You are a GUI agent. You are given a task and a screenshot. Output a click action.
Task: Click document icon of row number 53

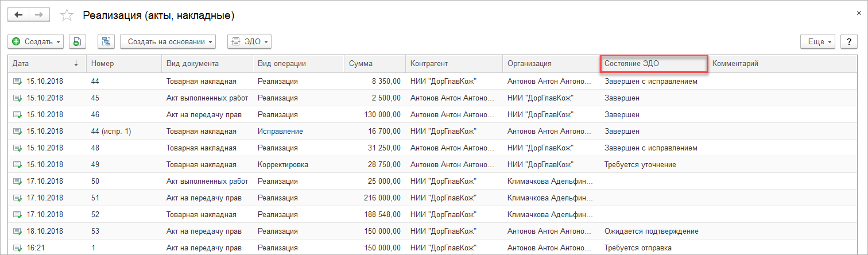coord(18,231)
